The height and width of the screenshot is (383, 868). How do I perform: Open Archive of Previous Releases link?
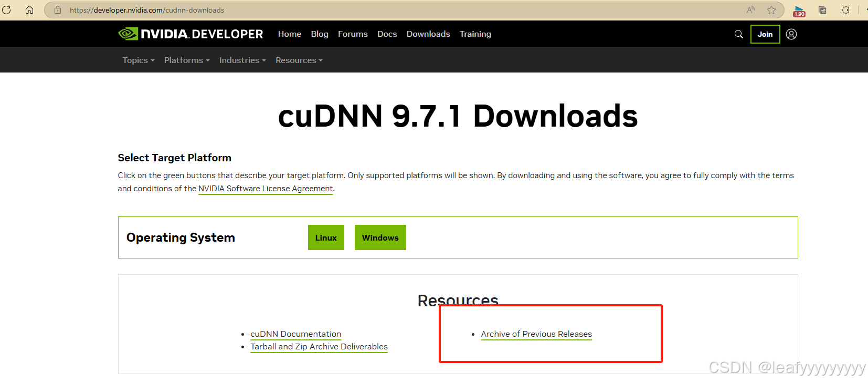point(536,334)
